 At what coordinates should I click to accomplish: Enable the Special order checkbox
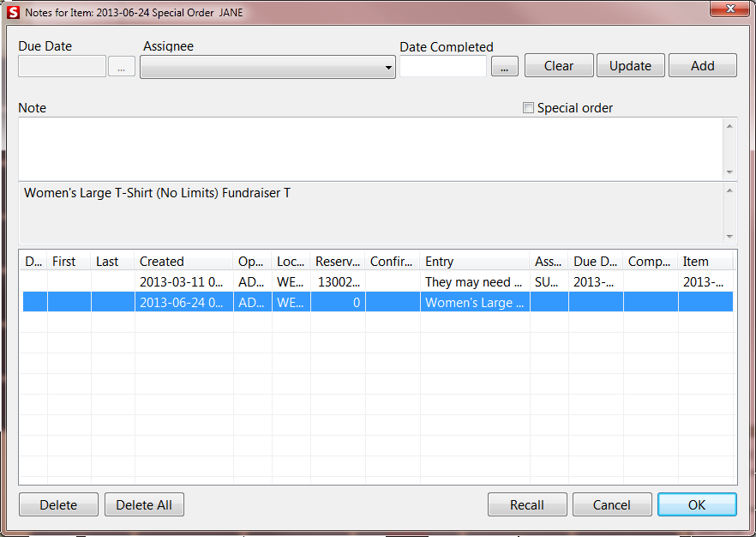coord(529,107)
